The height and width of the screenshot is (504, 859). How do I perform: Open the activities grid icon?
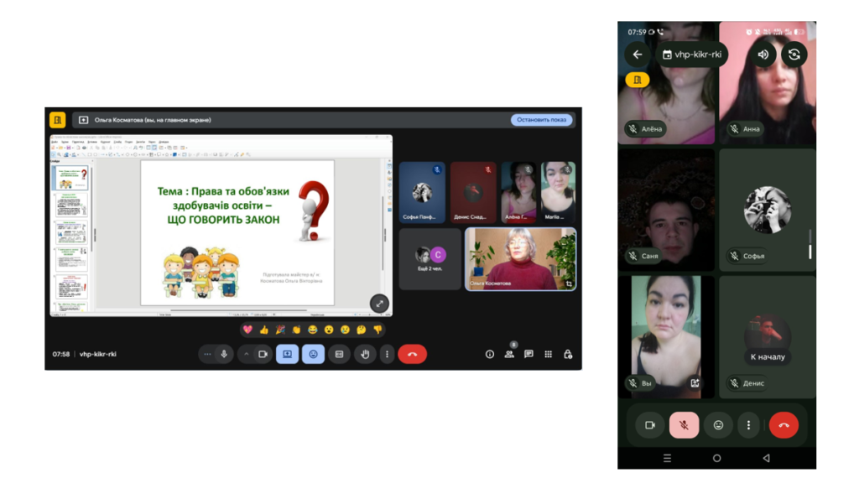click(x=548, y=354)
